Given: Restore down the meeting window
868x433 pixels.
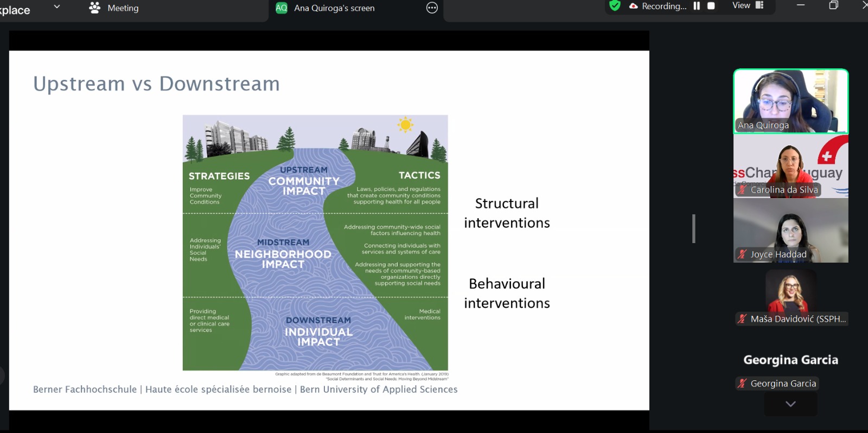Looking at the screenshot, I should click(834, 5).
